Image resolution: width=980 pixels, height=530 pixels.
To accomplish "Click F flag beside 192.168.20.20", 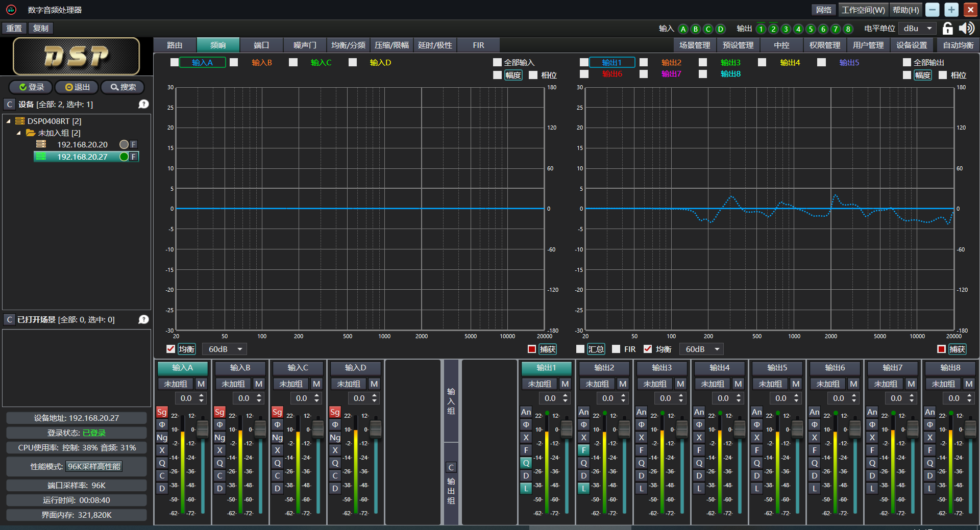I will 134,145.
